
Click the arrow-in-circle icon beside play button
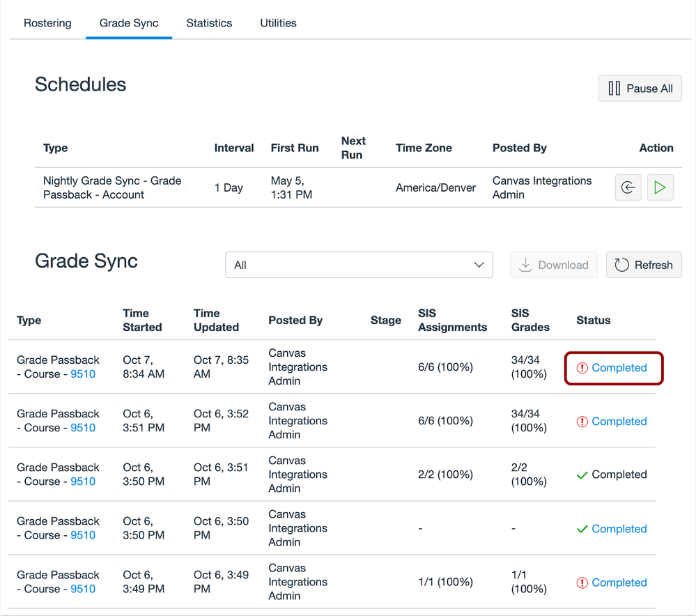628,187
